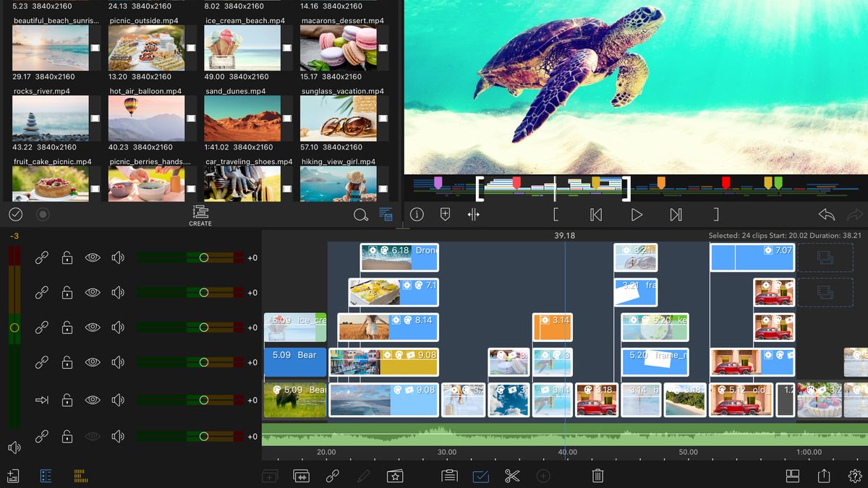Open the share/export icon
868x488 pixels.
[823, 476]
